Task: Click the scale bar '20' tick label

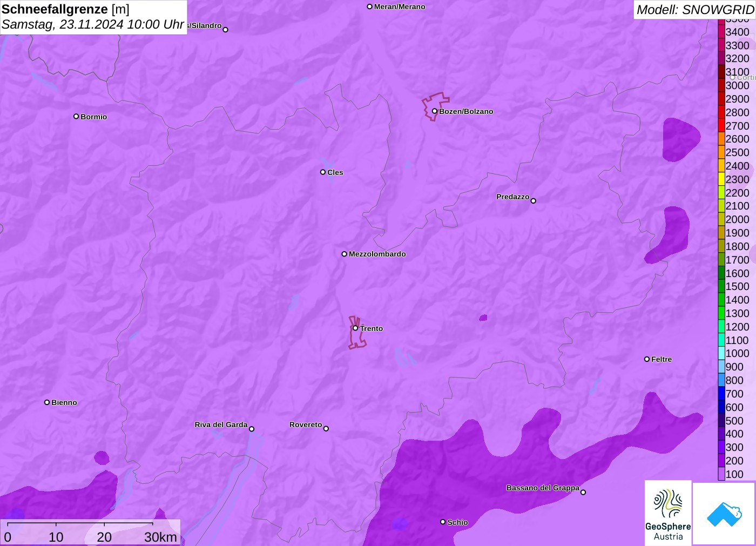Action: [104, 537]
